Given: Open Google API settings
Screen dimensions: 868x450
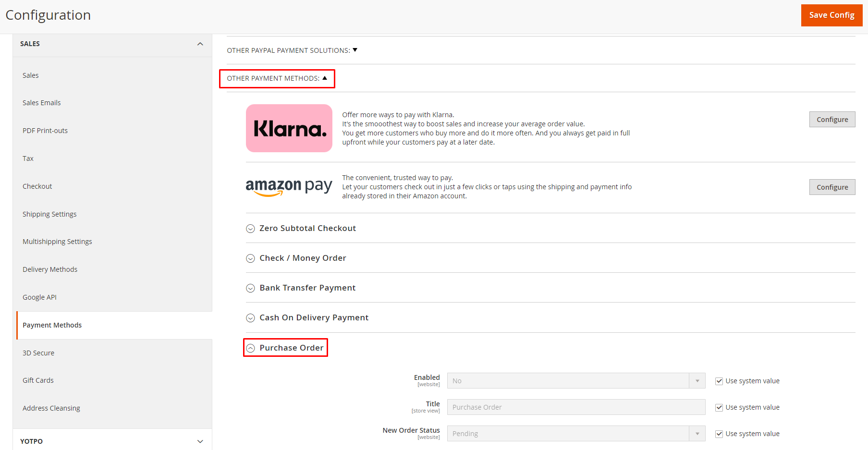Looking at the screenshot, I should 39,297.
